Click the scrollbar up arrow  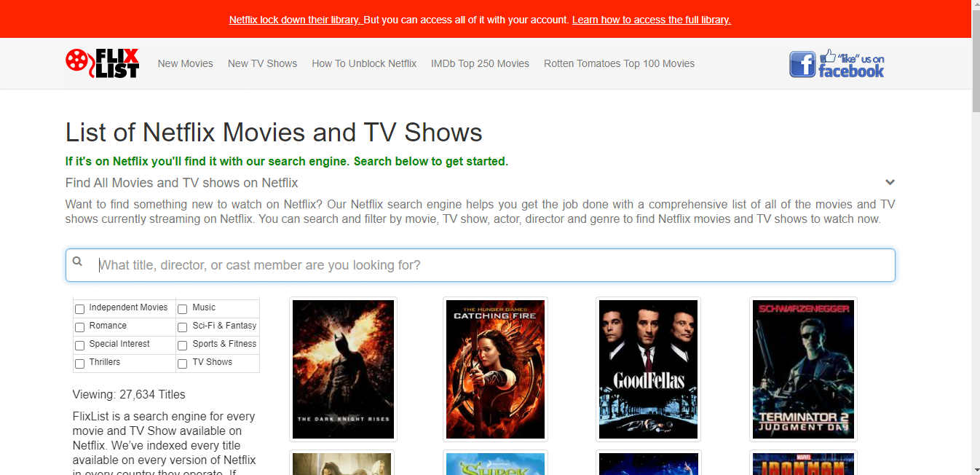(976, 6)
